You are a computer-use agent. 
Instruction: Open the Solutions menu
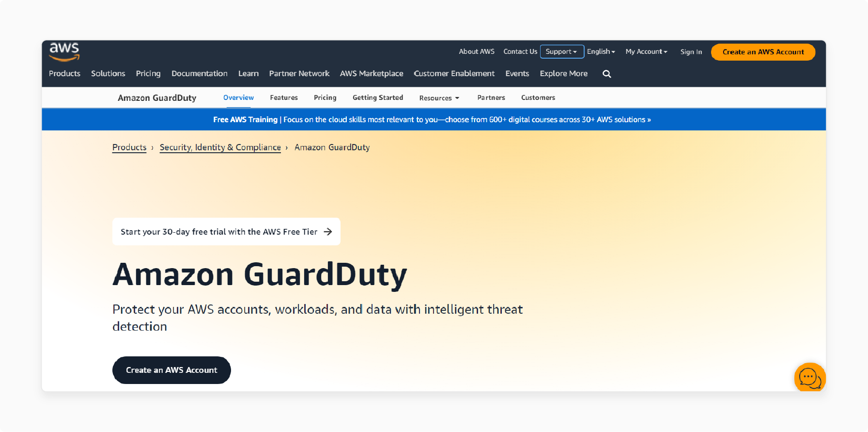108,74
